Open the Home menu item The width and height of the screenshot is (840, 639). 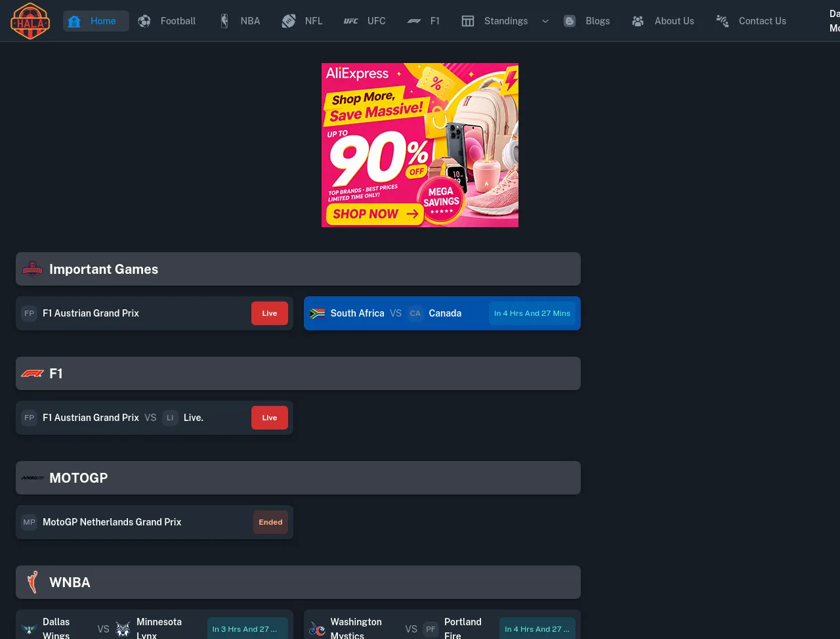96,21
